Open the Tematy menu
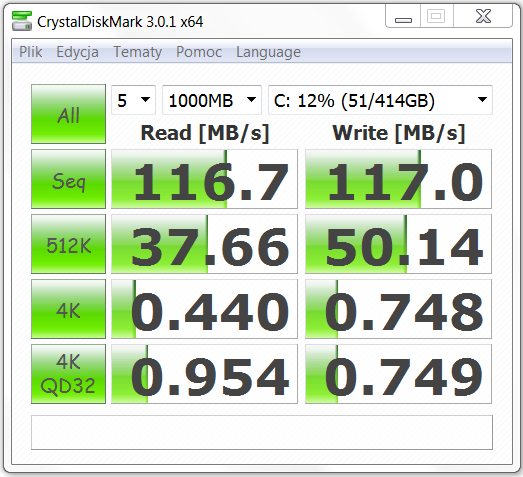The image size is (523, 477). (x=137, y=52)
